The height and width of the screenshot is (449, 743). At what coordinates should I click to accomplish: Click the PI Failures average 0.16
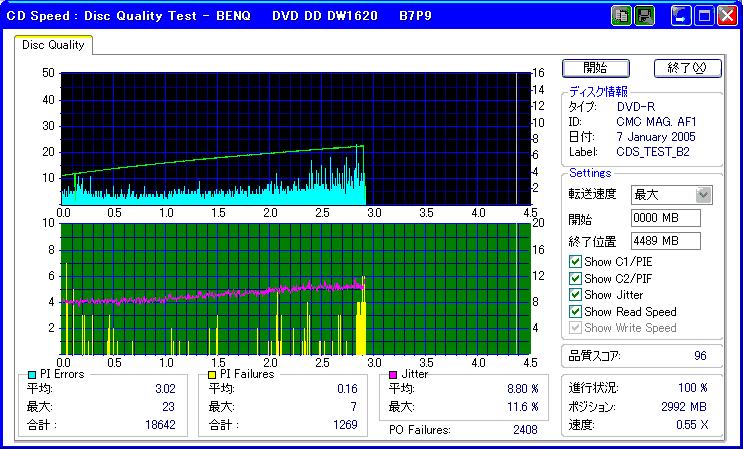tap(347, 389)
